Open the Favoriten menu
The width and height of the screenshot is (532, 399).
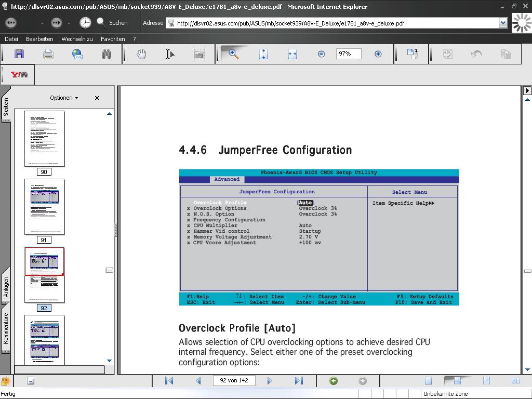[113, 39]
